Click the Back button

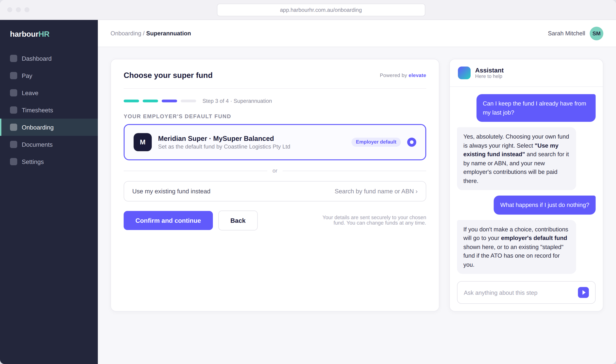point(238,221)
